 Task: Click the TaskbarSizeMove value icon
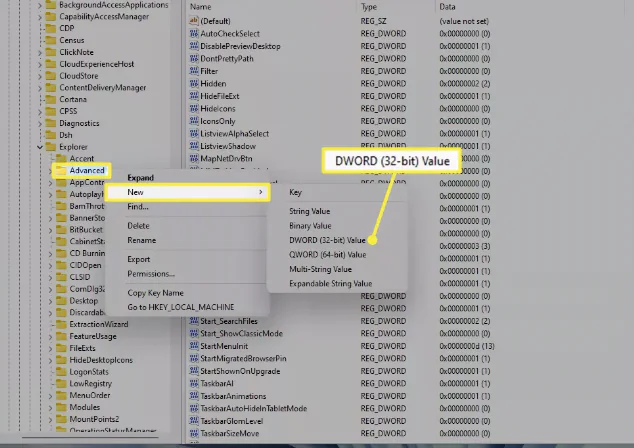coord(194,433)
